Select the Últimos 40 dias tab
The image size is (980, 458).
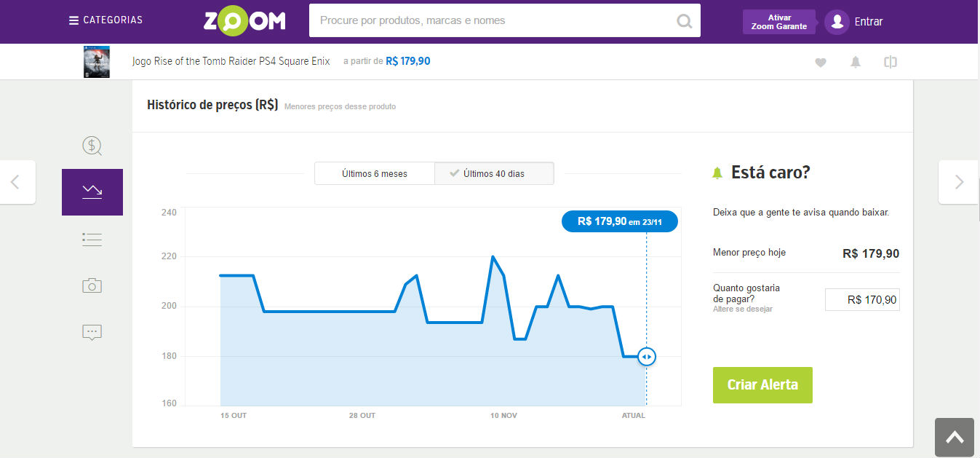click(494, 174)
